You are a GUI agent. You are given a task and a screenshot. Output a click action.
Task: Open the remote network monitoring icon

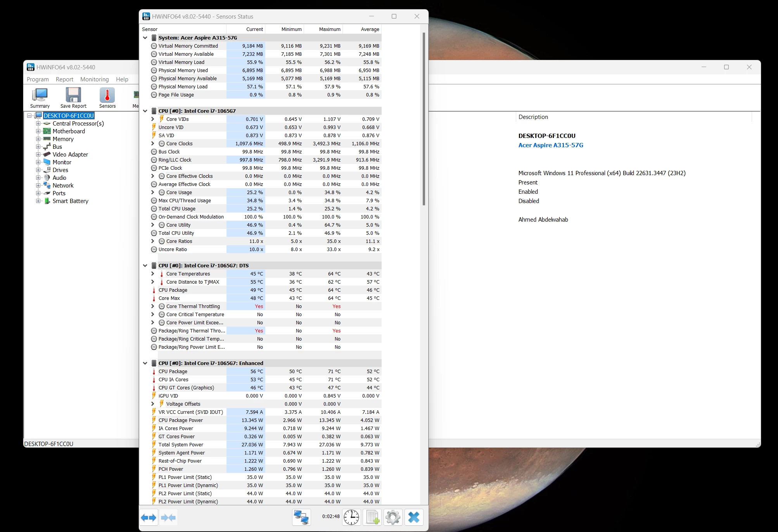point(301,517)
